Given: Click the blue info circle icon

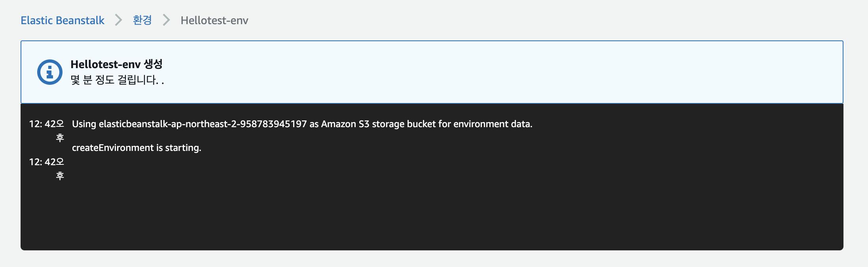Looking at the screenshot, I should tap(50, 72).
